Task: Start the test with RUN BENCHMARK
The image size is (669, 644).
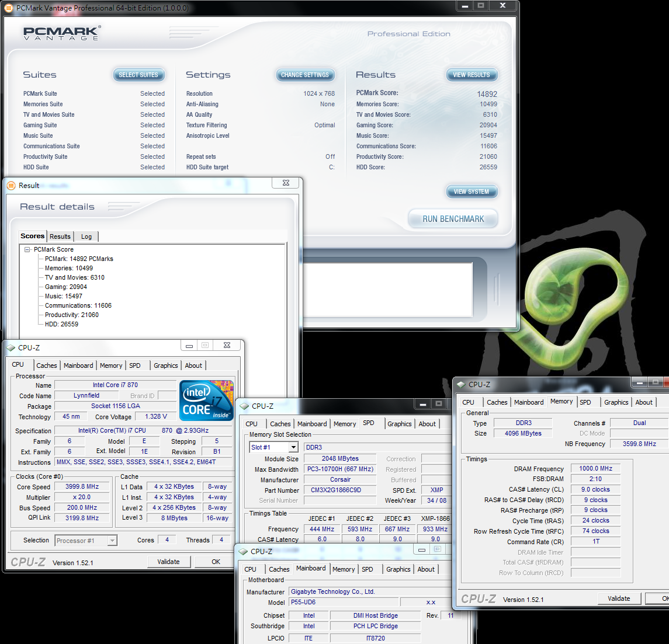Action: (x=453, y=219)
